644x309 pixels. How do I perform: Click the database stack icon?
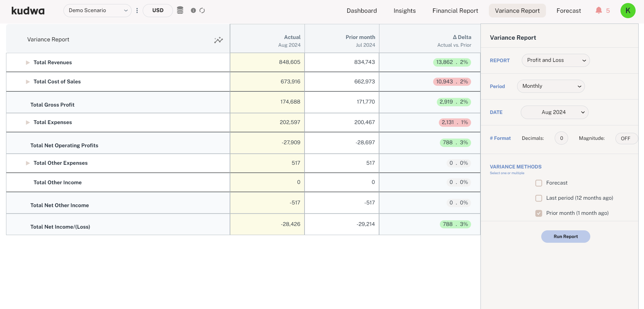(x=180, y=10)
